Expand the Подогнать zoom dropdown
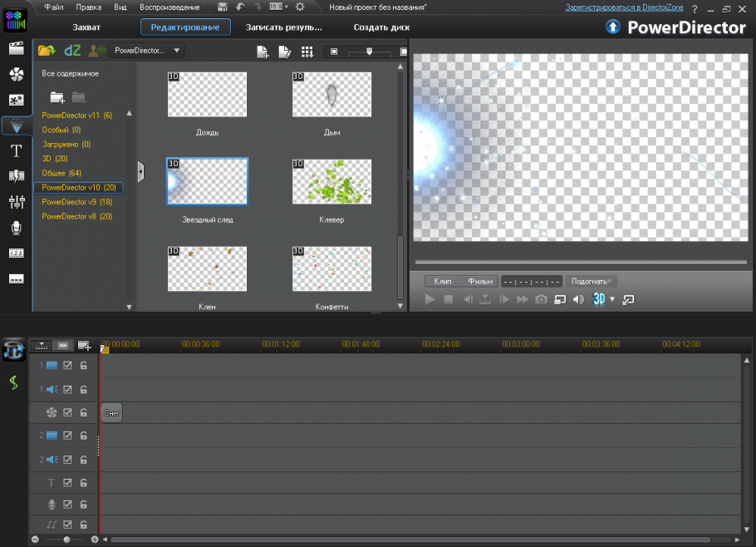 (x=592, y=281)
